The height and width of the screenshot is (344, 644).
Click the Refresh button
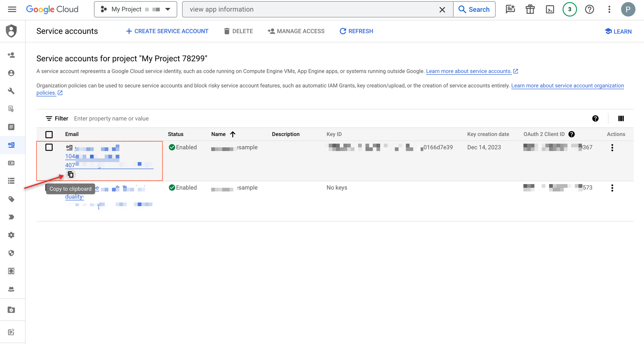(x=356, y=31)
